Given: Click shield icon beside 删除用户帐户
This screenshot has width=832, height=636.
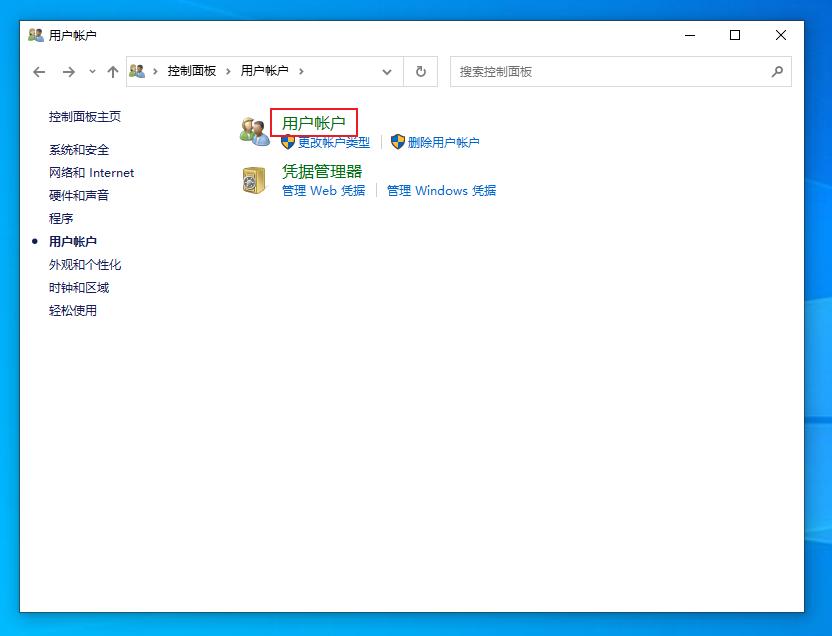Looking at the screenshot, I should [397, 142].
